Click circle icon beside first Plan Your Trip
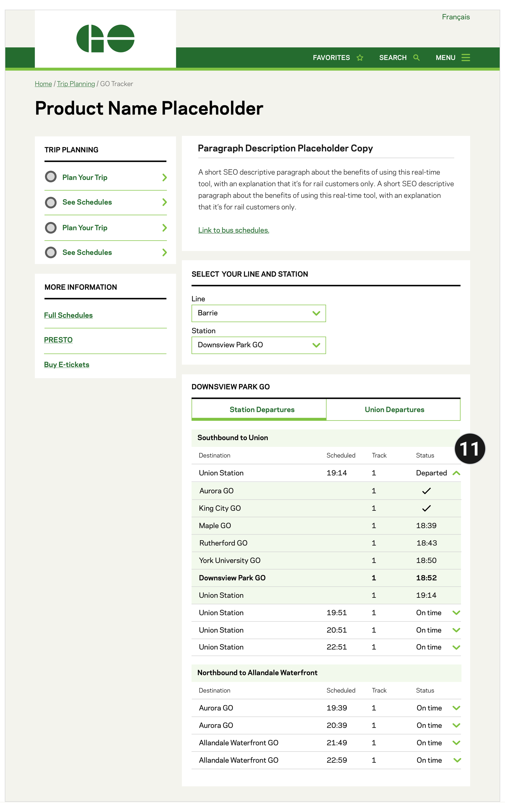Viewport: 505px width, 812px height. tap(51, 177)
